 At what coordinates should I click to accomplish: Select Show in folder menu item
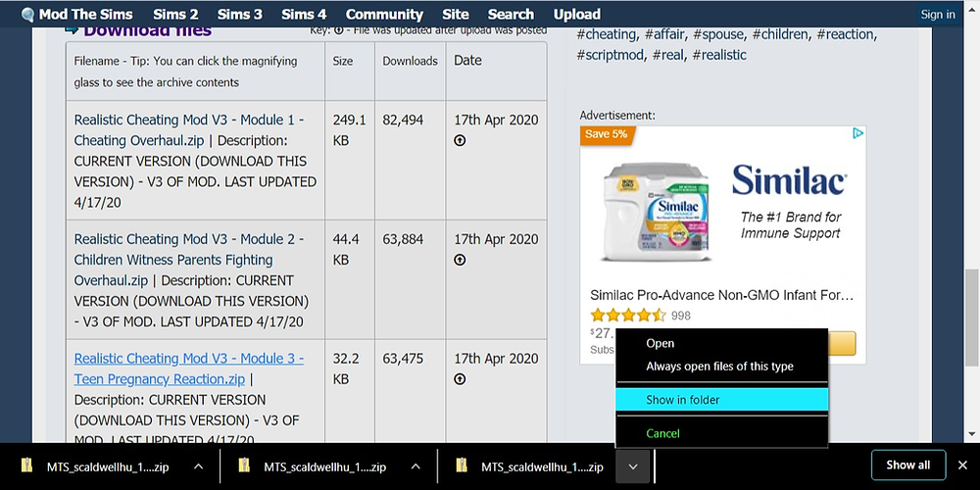722,400
